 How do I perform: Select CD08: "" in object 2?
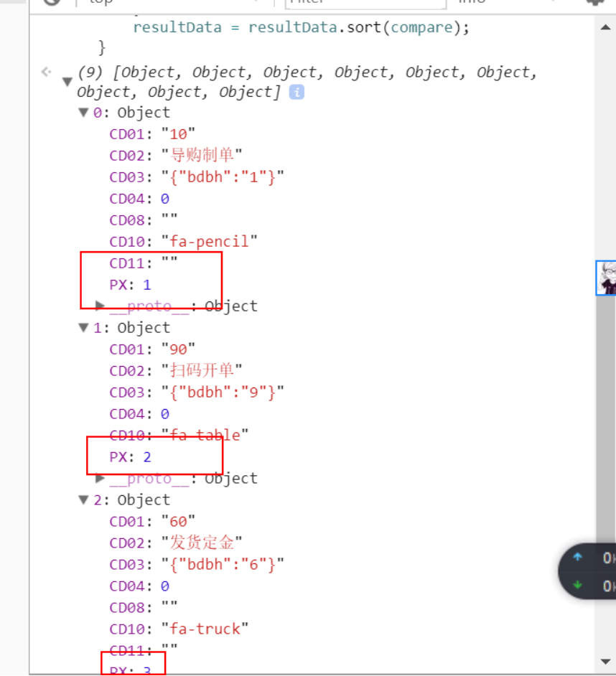click(144, 607)
